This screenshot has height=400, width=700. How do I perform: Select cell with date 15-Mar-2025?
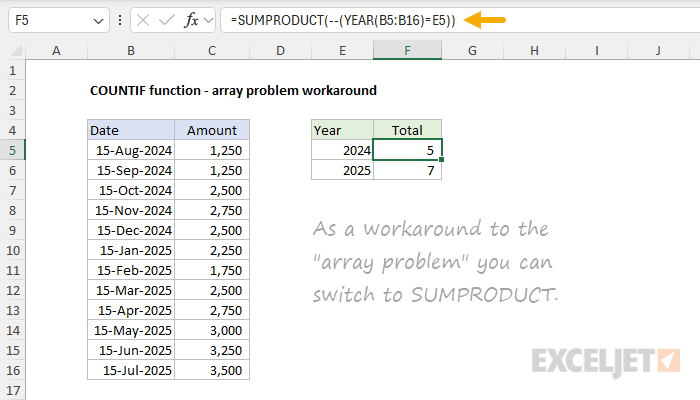tap(131, 291)
